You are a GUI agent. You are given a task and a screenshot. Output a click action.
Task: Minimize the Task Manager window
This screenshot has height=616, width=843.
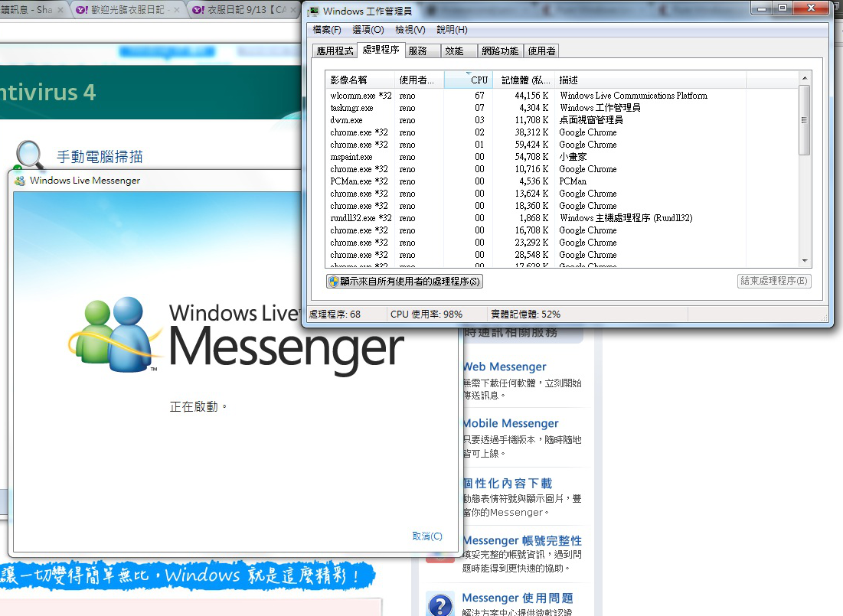click(762, 8)
